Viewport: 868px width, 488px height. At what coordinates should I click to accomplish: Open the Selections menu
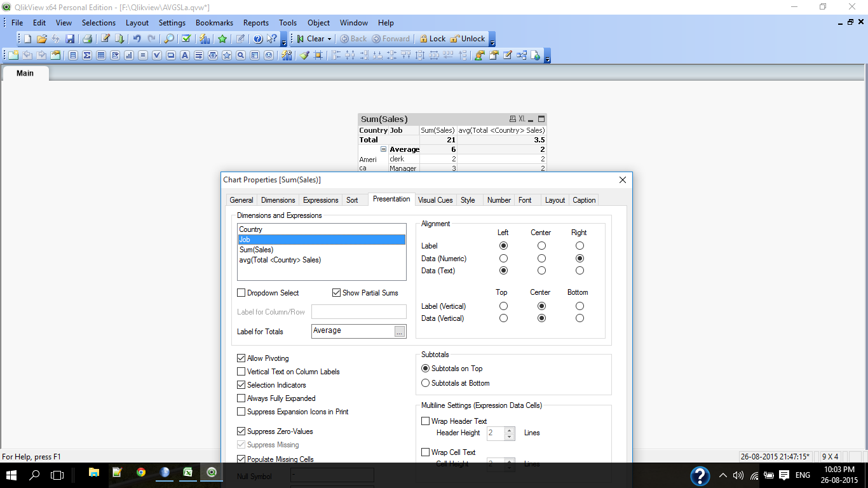(x=98, y=23)
